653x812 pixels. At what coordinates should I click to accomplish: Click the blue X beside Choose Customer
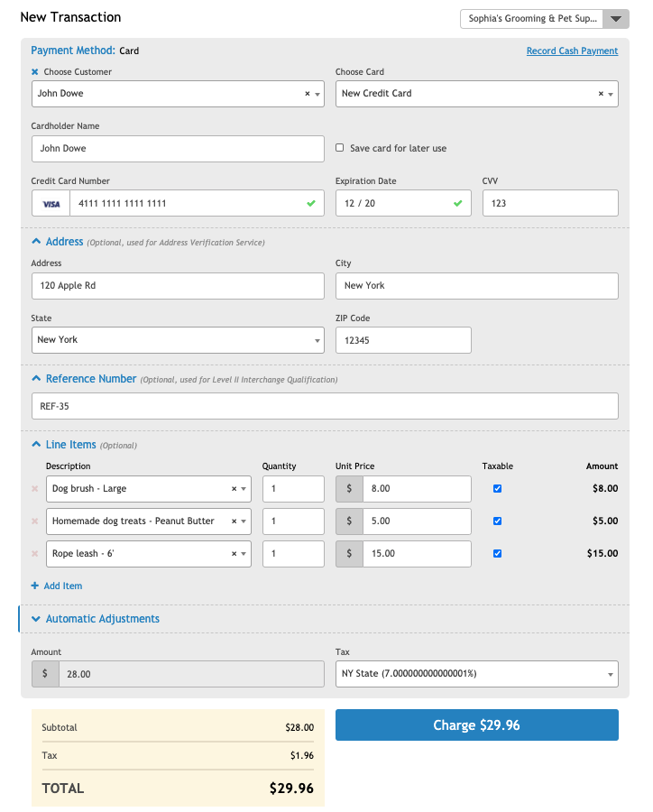35,72
